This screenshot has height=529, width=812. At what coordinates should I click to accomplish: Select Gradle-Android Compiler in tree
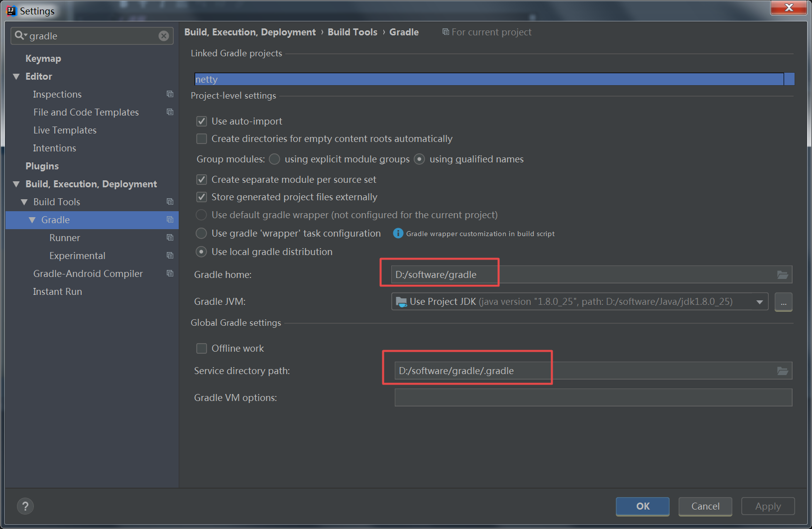(x=88, y=273)
